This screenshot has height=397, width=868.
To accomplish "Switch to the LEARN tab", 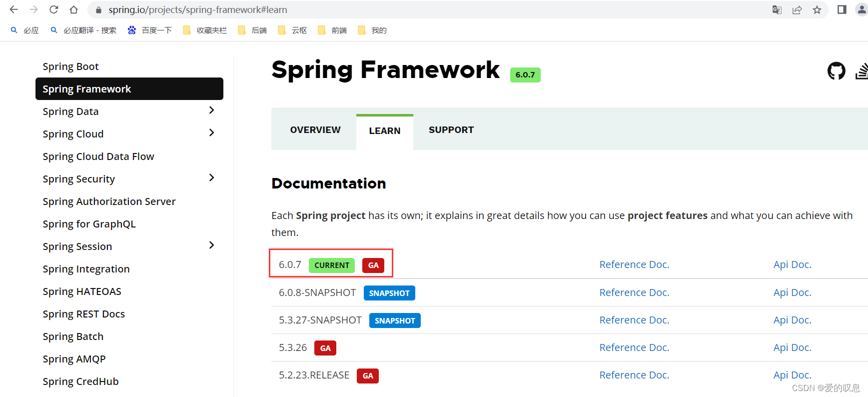I will (385, 131).
